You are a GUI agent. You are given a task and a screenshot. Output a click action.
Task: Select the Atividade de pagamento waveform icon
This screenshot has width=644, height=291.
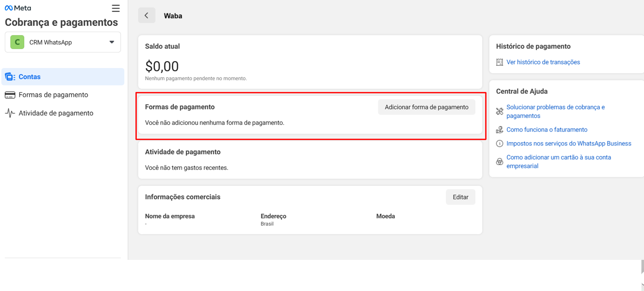coord(10,113)
